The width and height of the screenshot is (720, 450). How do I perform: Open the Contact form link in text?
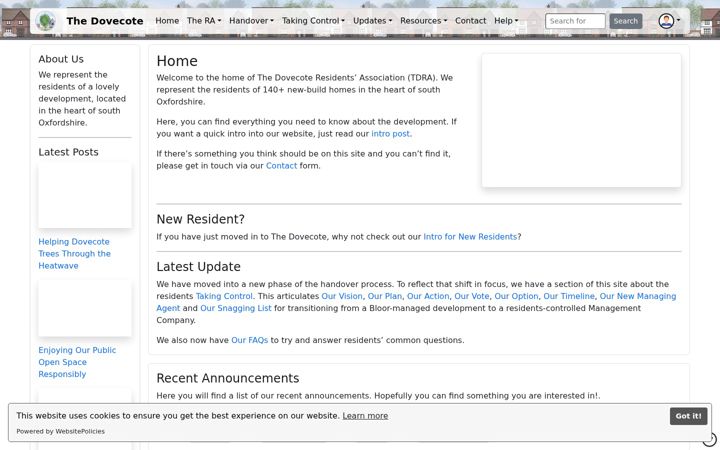pyautogui.click(x=281, y=166)
